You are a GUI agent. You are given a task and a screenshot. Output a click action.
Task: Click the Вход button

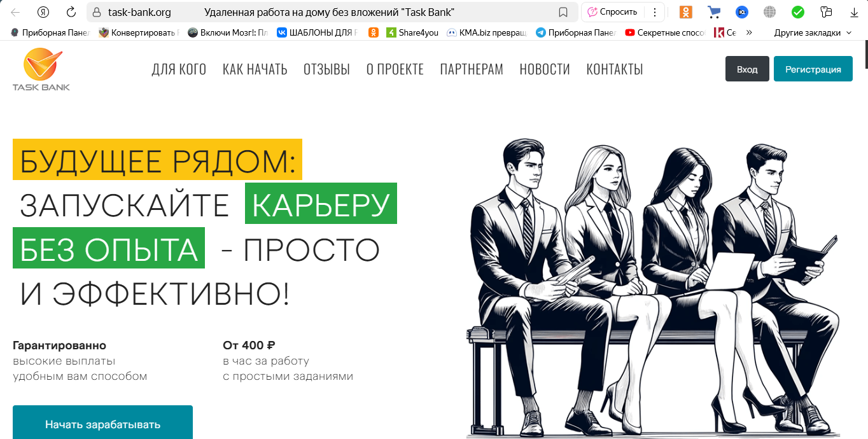[x=747, y=69]
